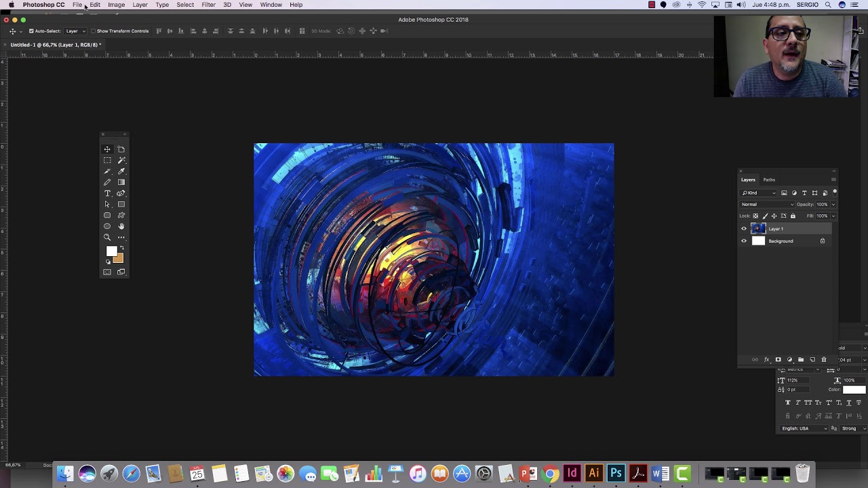
Task: Select the Brush tool
Action: click(107, 171)
